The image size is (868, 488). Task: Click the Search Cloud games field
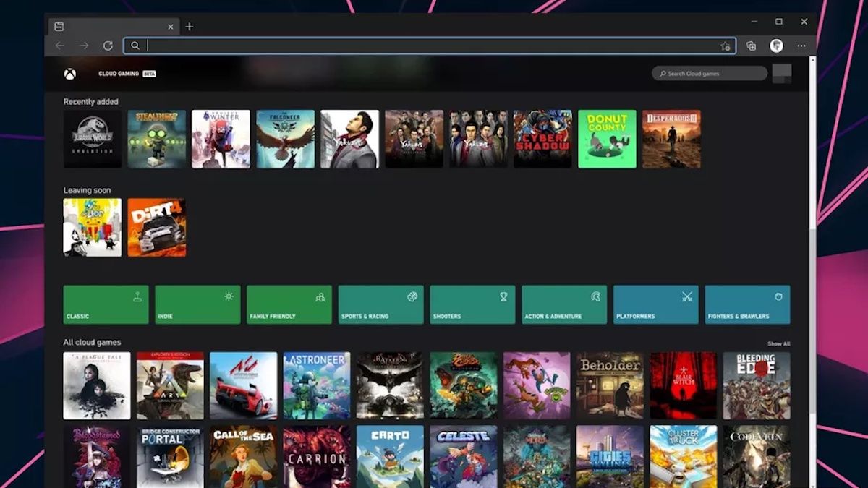click(x=710, y=73)
